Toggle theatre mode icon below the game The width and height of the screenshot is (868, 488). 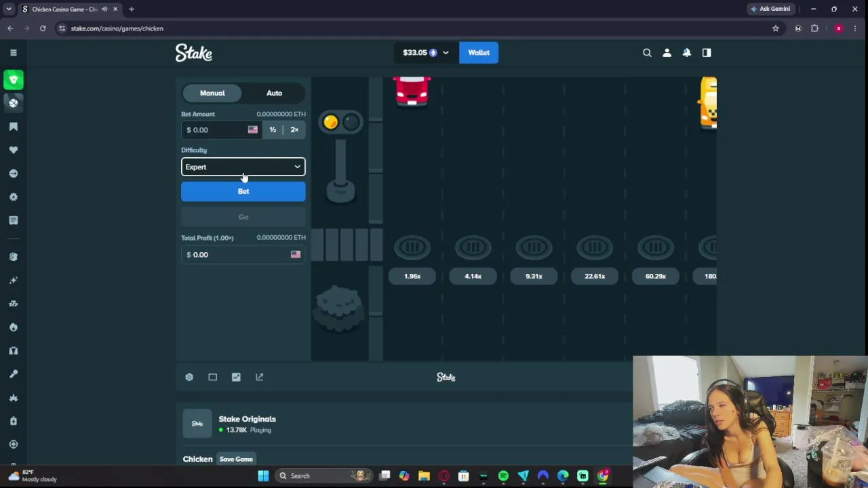pos(212,377)
